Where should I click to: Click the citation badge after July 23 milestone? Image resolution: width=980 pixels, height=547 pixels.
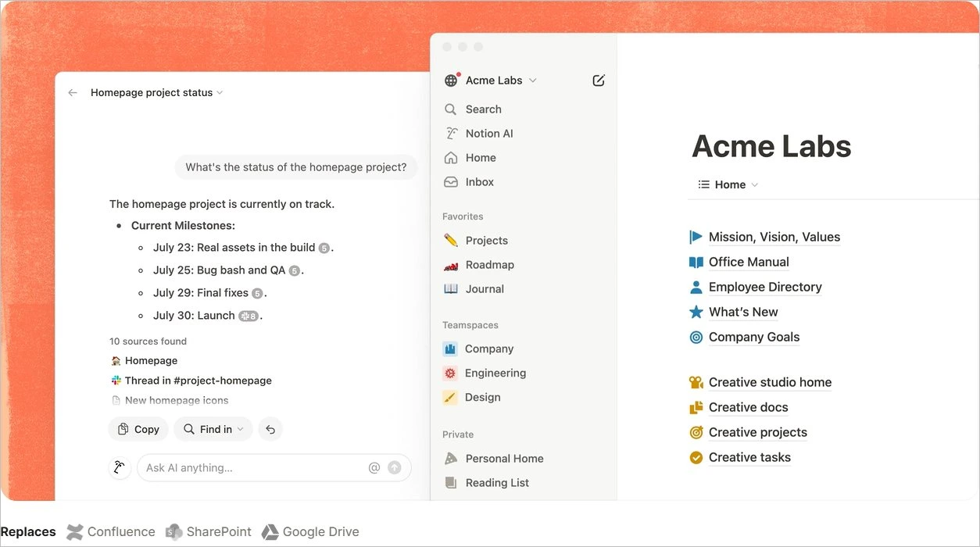(x=324, y=248)
